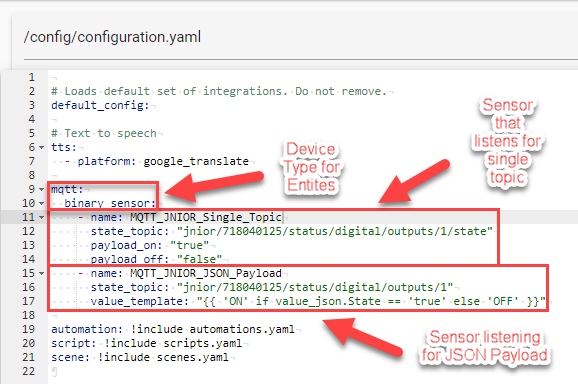Click the 'mqtt:' key
Image resolution: width=578 pixels, height=384 pixels.
67,189
